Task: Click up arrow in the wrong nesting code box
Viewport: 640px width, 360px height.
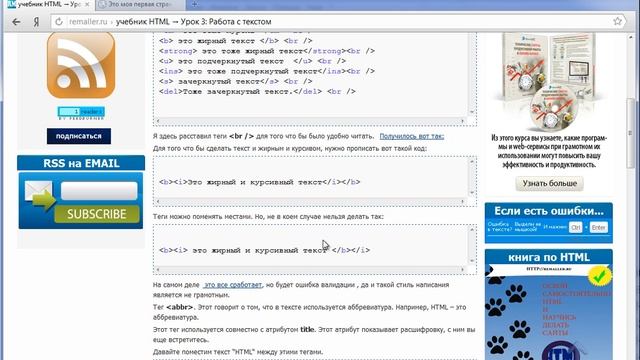Action: 472,230
